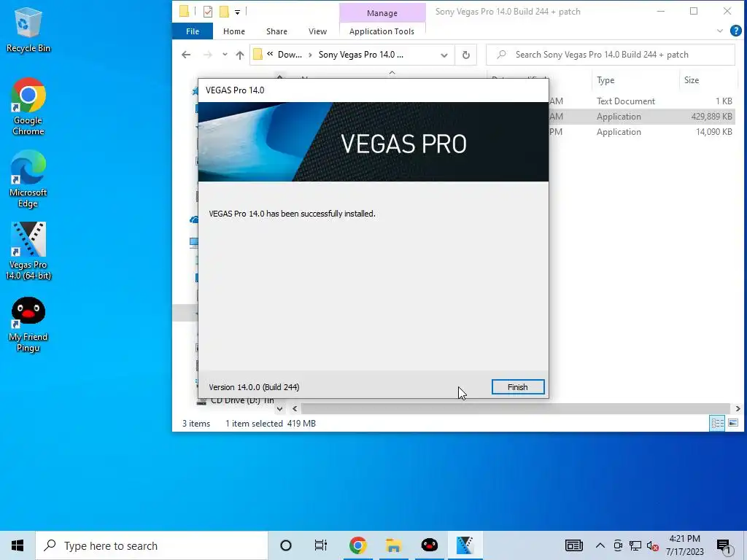Viewport: 747px width, 560px height.
Task: Select the Google Chrome desktop shortcut
Action: point(28,107)
